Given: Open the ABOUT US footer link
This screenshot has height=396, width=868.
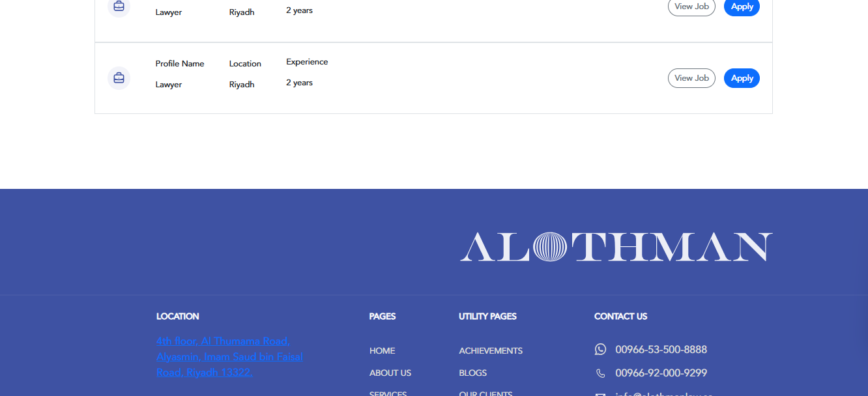Looking at the screenshot, I should (x=390, y=373).
